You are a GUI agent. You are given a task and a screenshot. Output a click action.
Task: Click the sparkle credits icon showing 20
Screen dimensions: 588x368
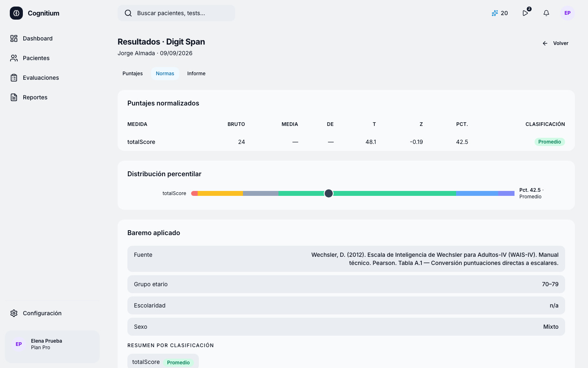pos(495,13)
